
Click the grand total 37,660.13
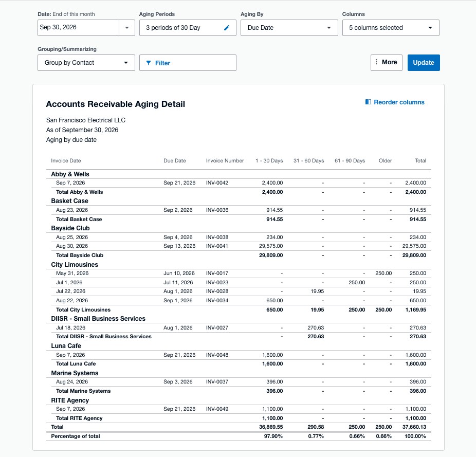tap(414, 427)
